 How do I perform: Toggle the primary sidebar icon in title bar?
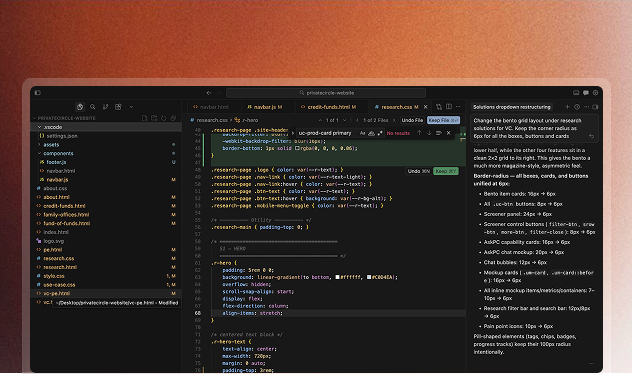(37, 93)
